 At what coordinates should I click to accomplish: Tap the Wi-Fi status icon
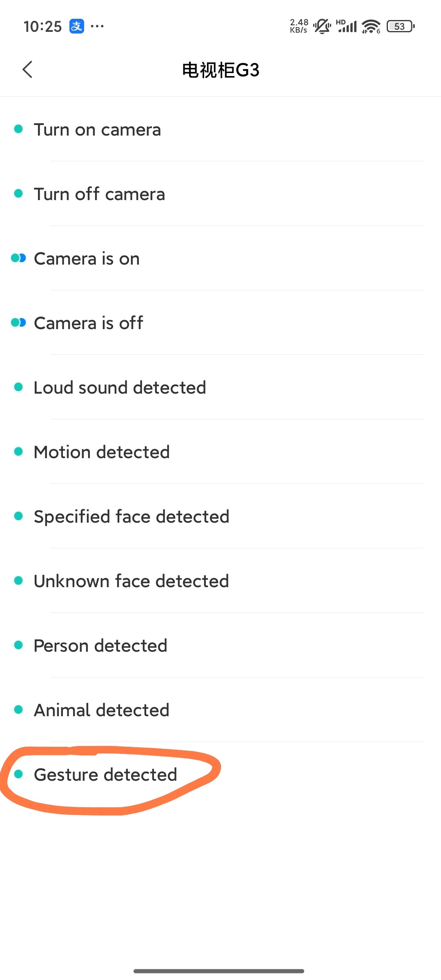tap(371, 27)
